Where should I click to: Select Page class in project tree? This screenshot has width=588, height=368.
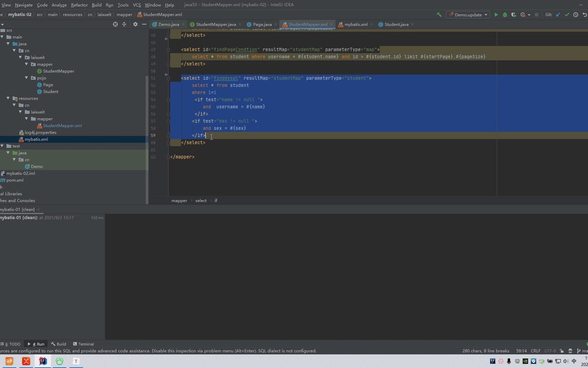[x=48, y=85]
